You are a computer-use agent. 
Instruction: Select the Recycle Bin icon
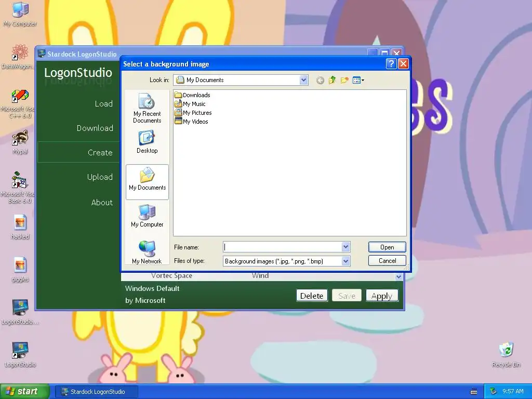point(506,354)
